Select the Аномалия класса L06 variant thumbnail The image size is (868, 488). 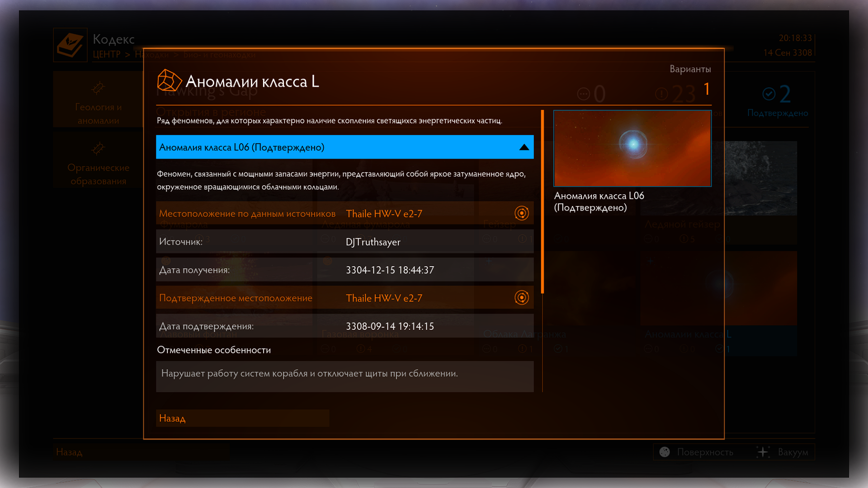(632, 149)
